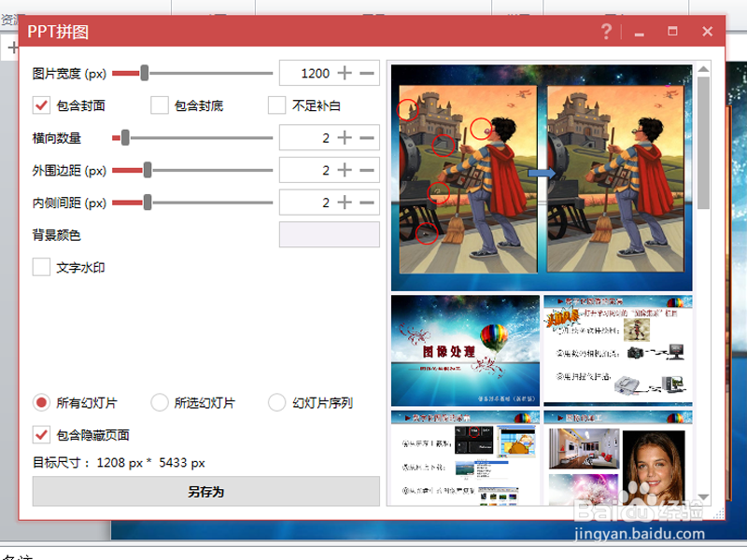Select the 所选幻灯片 radio option
The height and width of the screenshot is (560, 747).
pyautogui.click(x=160, y=402)
